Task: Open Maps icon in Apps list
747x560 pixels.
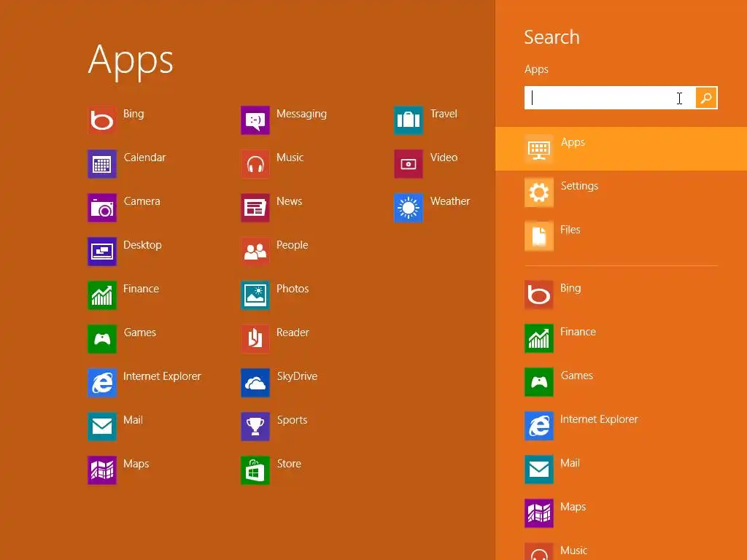Action: pyautogui.click(x=102, y=470)
